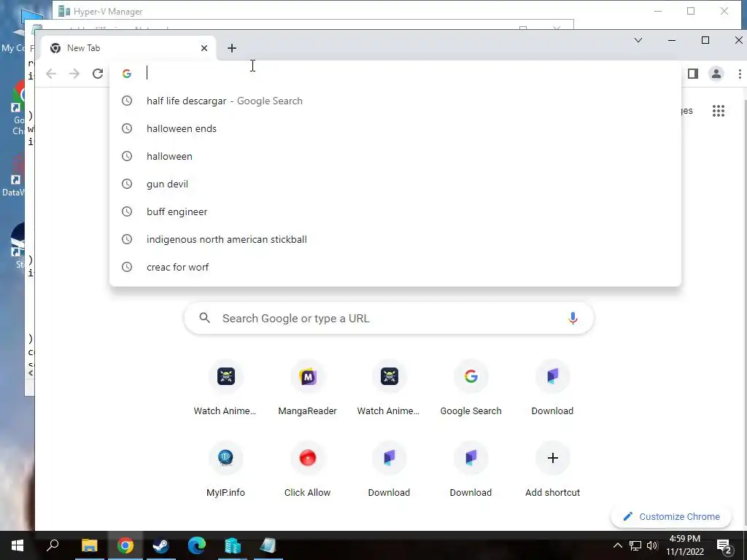Open the notification center icon
Viewport: 747px width, 560px height.
(724, 545)
